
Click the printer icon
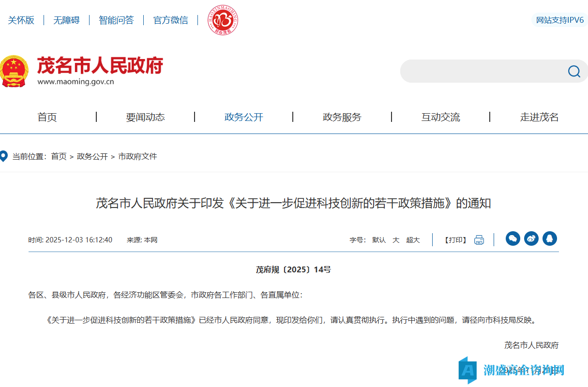coord(479,240)
